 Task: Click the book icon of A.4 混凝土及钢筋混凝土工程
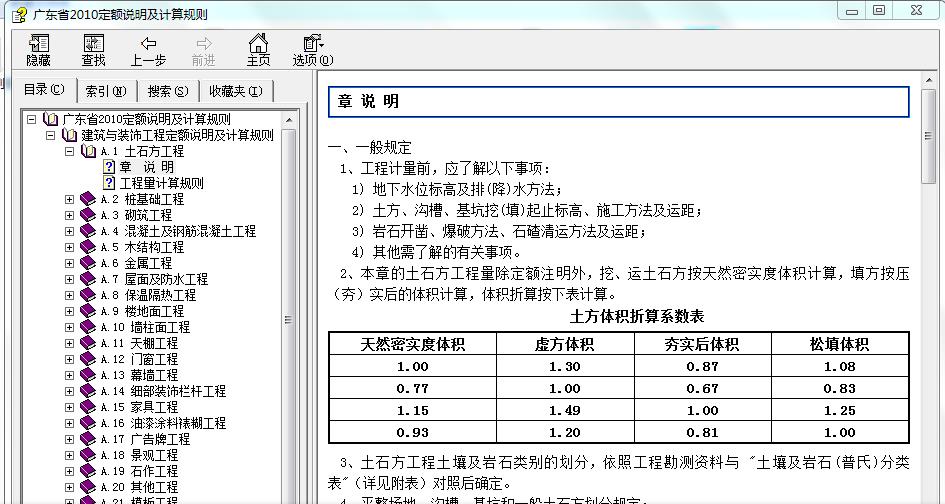(88, 231)
